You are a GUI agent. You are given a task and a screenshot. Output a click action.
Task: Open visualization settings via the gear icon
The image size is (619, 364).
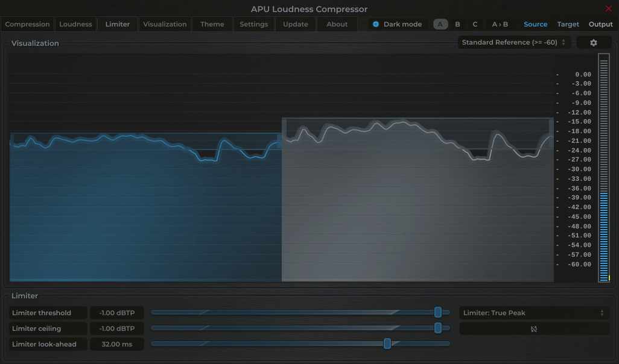pos(593,42)
